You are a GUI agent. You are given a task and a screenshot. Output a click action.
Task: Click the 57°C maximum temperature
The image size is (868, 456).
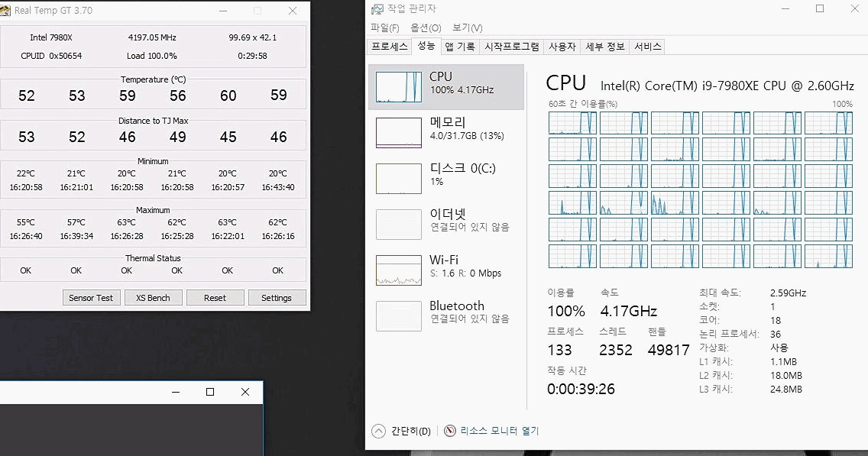76,222
